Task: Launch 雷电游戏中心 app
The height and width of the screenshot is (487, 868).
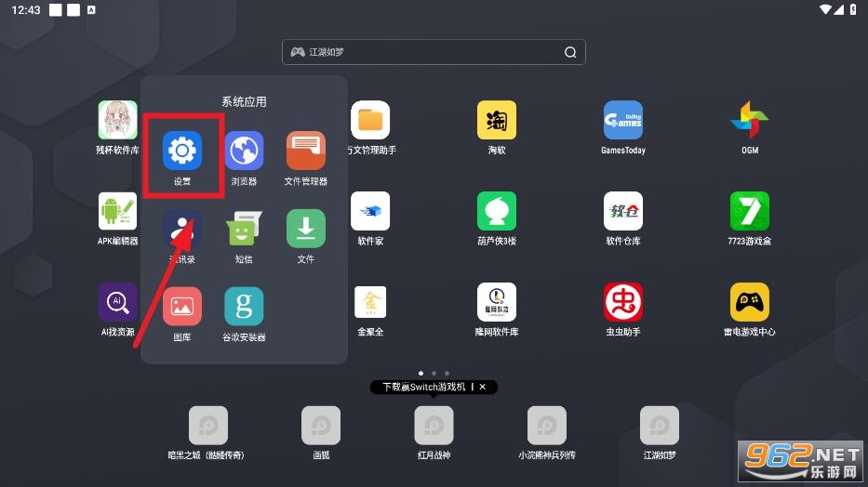Action: click(750, 302)
